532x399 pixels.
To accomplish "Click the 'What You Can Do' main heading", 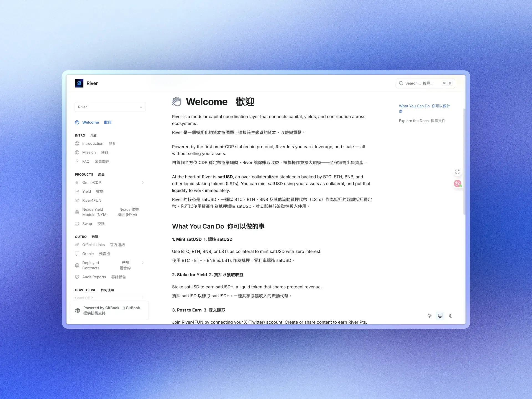I will click(218, 226).
